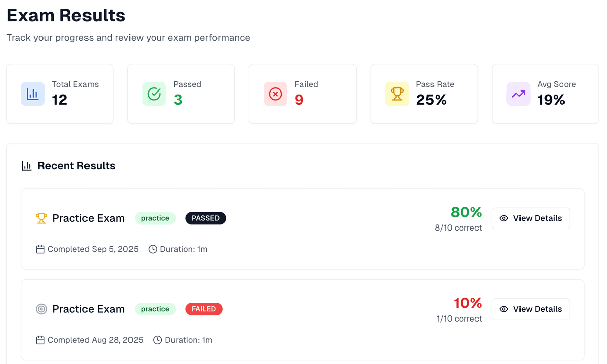Click the Total Exams bar chart icon
Image resolution: width=607 pixels, height=364 pixels.
point(33,94)
